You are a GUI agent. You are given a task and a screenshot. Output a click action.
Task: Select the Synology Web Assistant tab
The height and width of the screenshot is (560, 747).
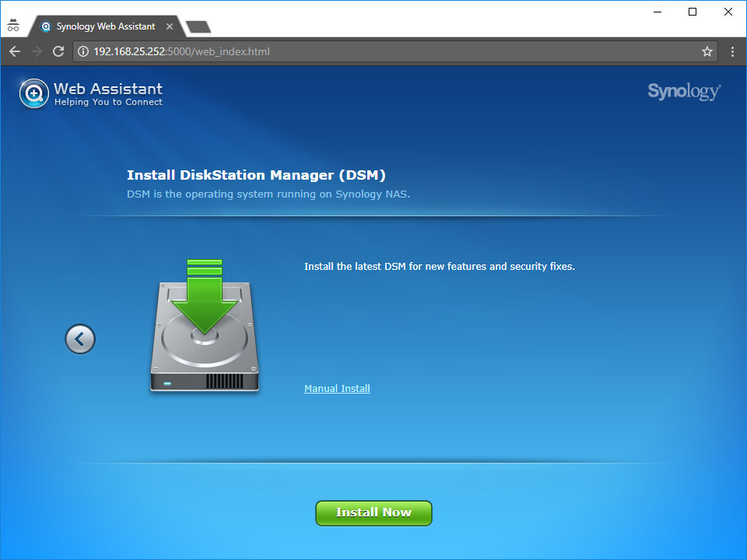106,26
